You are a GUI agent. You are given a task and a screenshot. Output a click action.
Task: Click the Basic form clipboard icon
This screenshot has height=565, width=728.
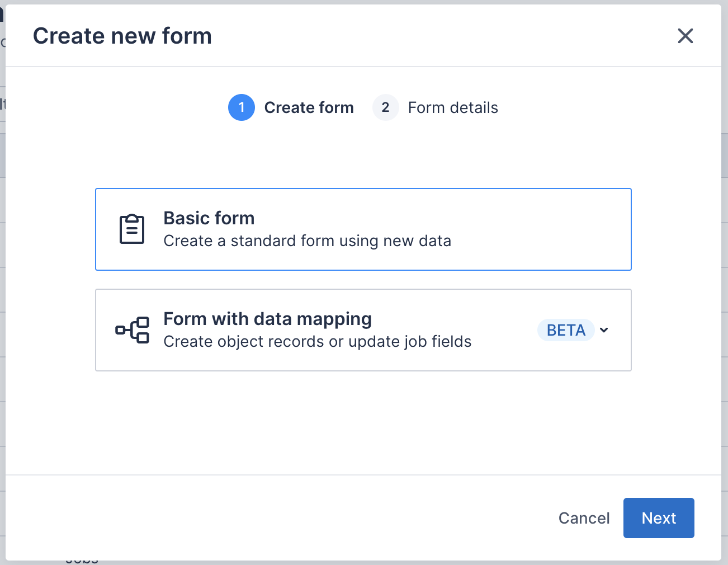[132, 229]
